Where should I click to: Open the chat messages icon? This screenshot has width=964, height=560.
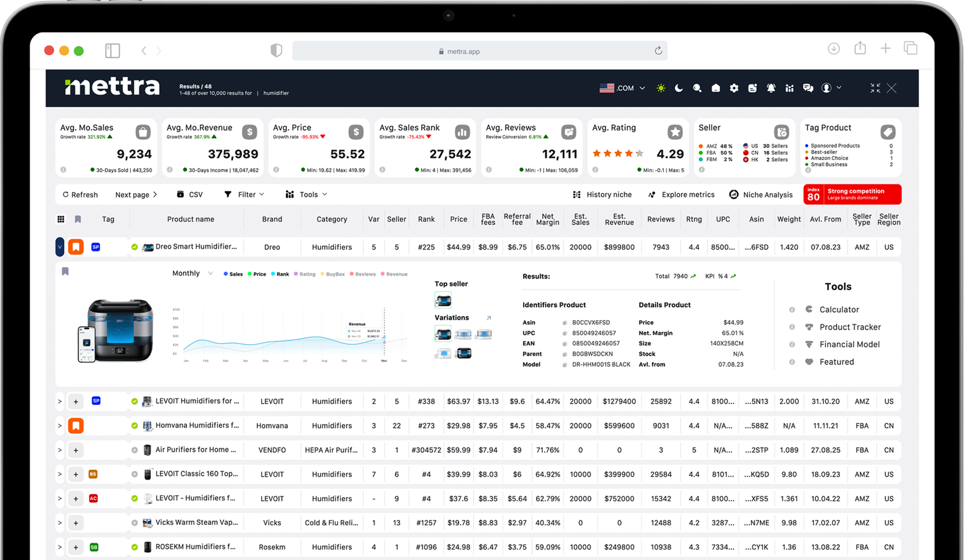[x=808, y=88]
